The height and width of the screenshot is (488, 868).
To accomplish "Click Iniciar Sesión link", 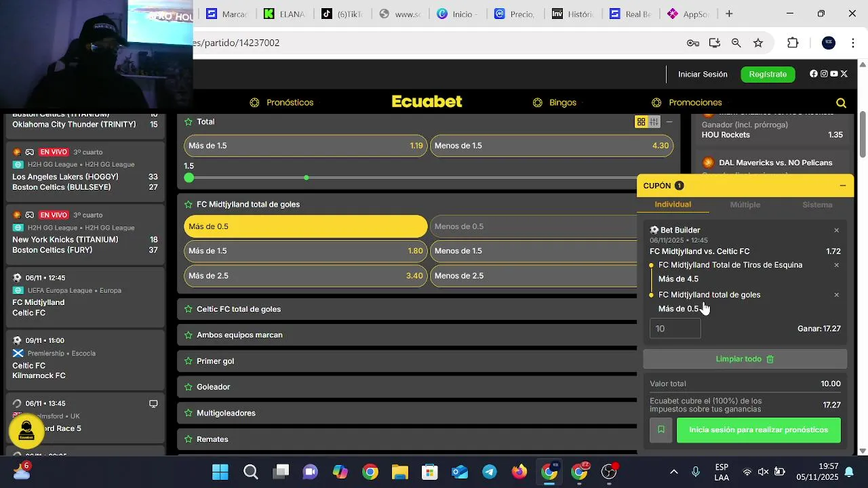I will [x=703, y=74].
